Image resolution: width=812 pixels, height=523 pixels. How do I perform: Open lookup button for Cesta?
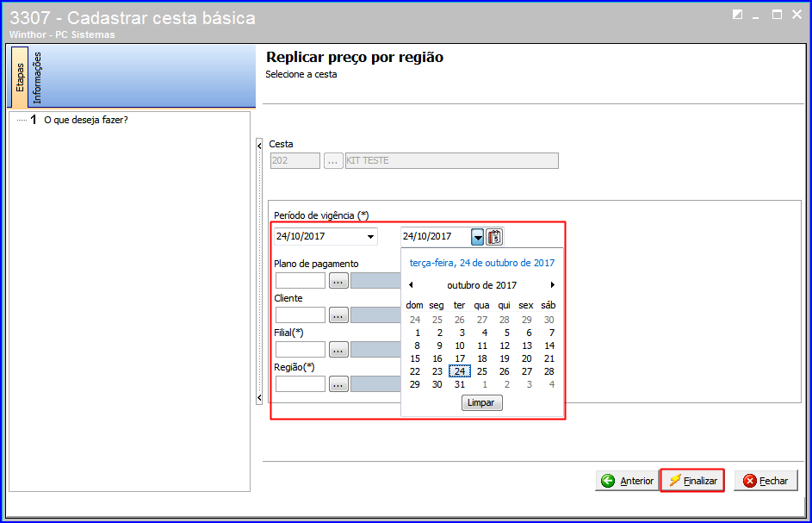[x=333, y=160]
